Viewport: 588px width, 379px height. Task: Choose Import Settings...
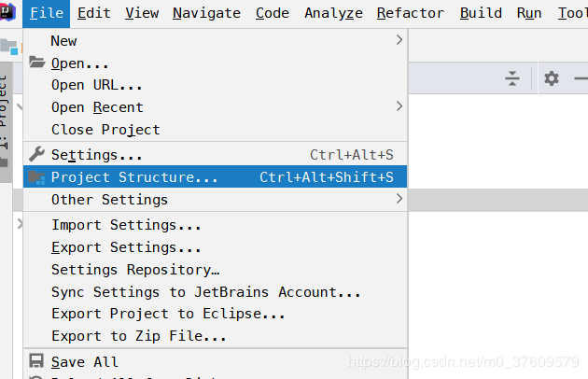click(x=126, y=225)
